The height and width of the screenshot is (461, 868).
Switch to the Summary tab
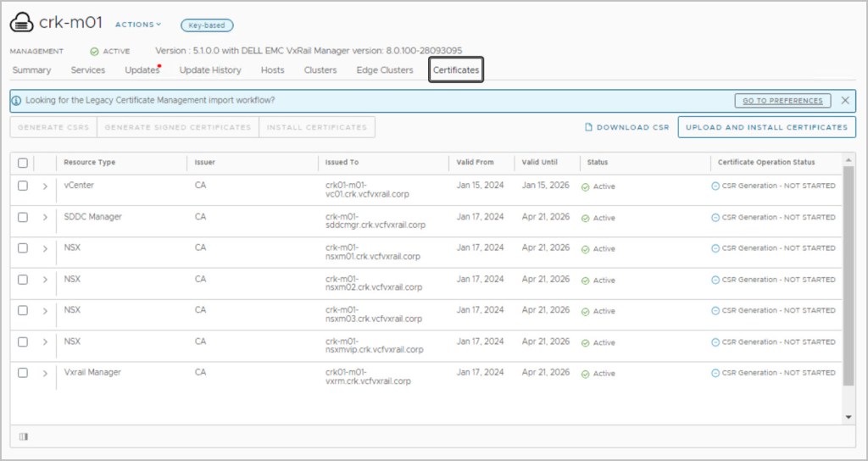31,70
